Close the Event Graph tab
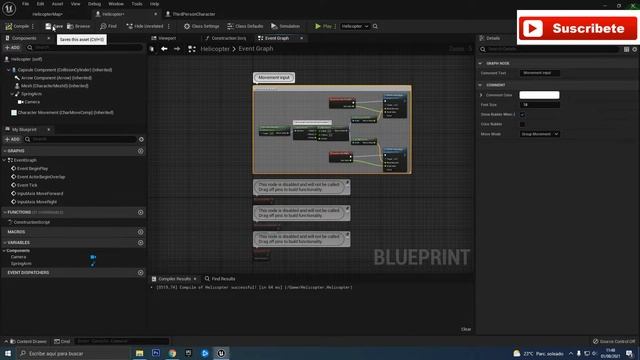The image size is (640, 360). point(302,38)
